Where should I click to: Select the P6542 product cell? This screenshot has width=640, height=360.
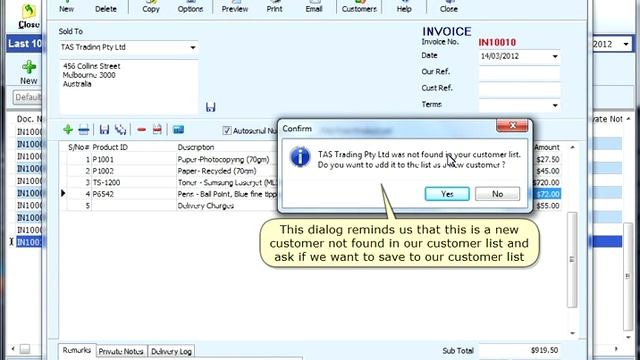133,194
